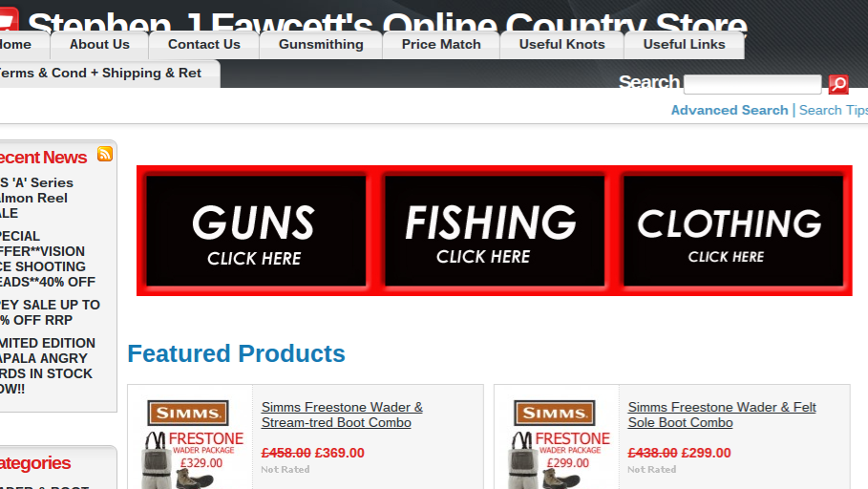Screen dimensions: 868x489
Task: Open the FISHING click here banner
Action: click(495, 230)
